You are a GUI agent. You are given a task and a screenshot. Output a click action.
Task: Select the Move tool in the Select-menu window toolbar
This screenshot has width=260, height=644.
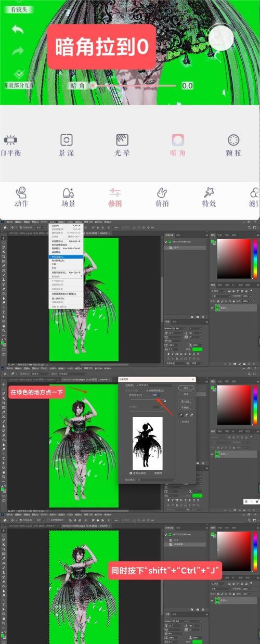[x=4, y=238]
